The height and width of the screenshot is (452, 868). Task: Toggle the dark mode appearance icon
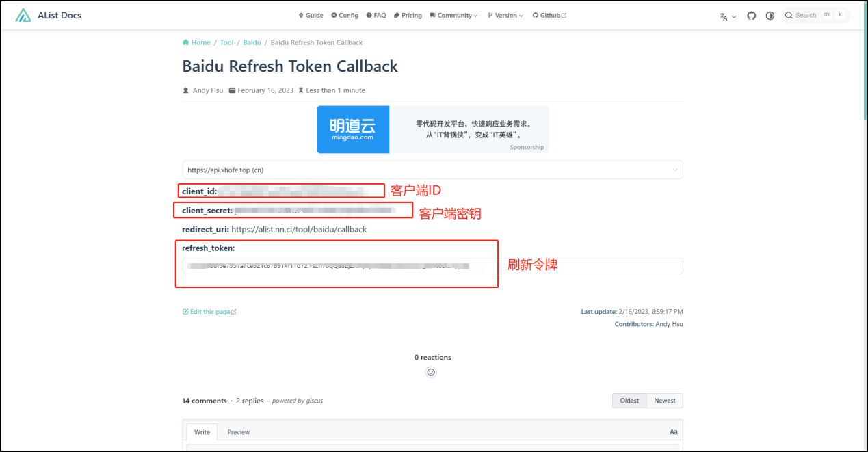pyautogui.click(x=770, y=15)
